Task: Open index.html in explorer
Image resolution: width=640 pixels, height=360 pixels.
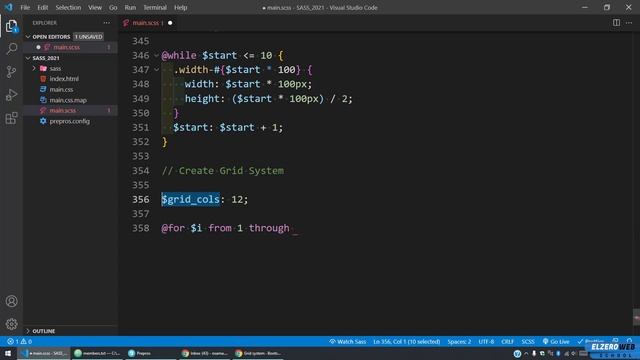Action: tap(64, 79)
